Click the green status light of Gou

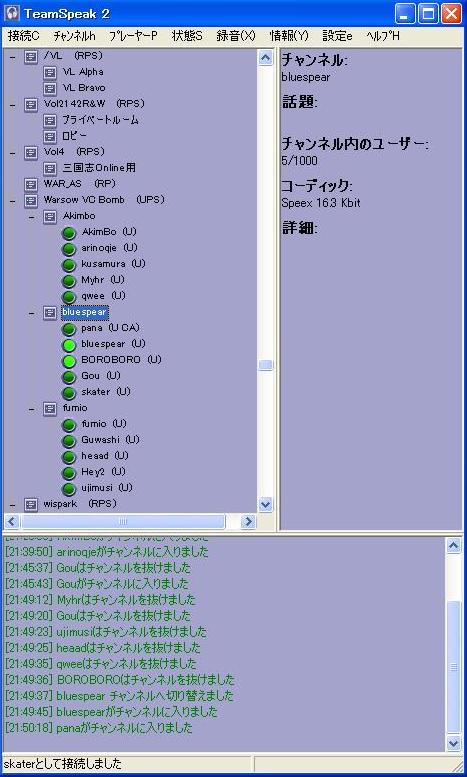pyautogui.click(x=68, y=377)
